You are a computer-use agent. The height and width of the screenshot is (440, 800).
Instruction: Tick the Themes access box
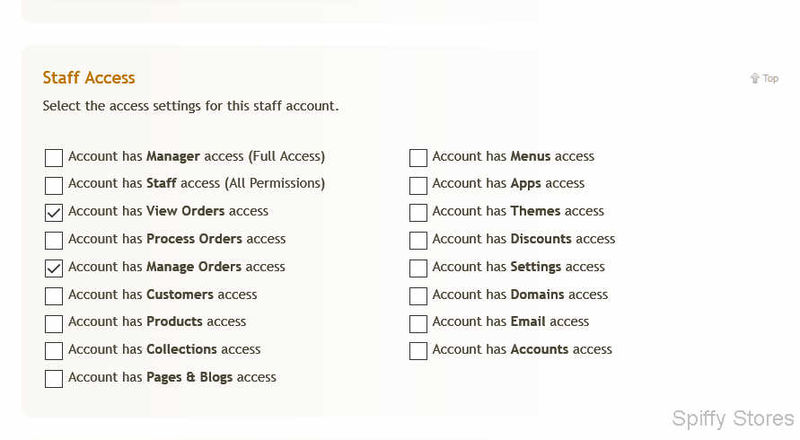pyautogui.click(x=418, y=213)
